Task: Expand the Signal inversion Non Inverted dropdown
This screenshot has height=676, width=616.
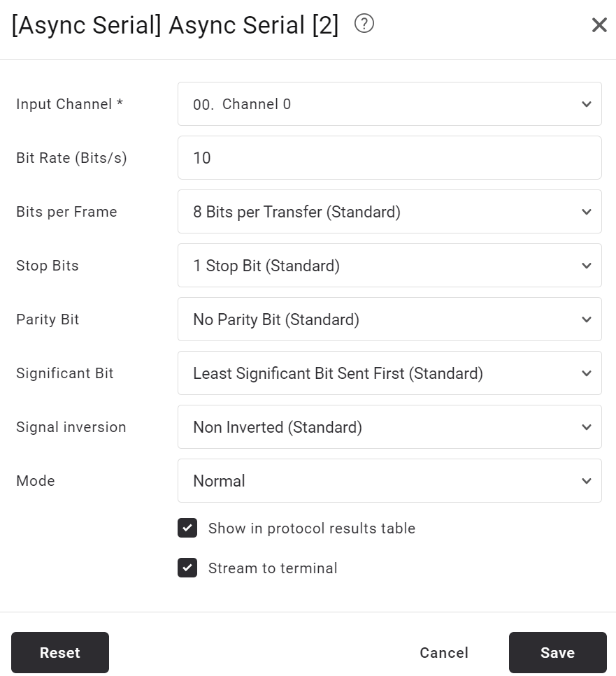Action: coord(389,427)
